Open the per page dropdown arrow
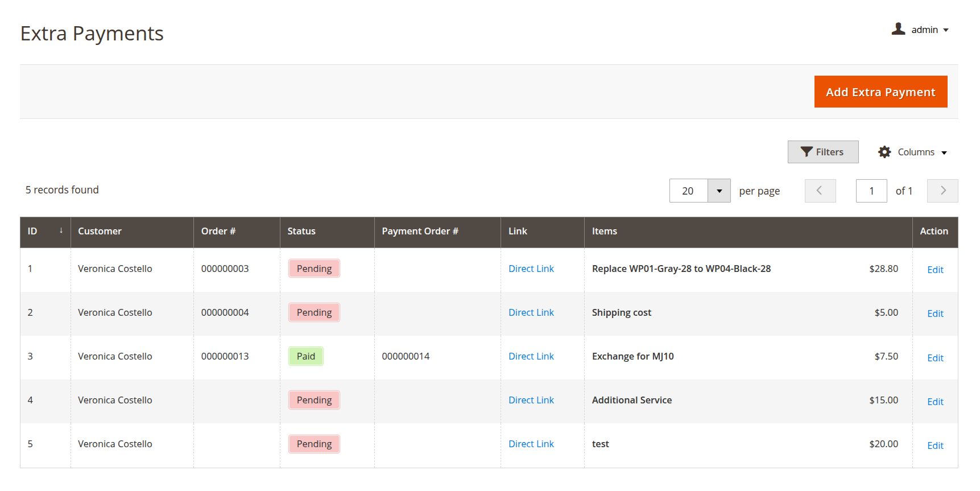Image resolution: width=980 pixels, height=491 pixels. click(x=719, y=191)
